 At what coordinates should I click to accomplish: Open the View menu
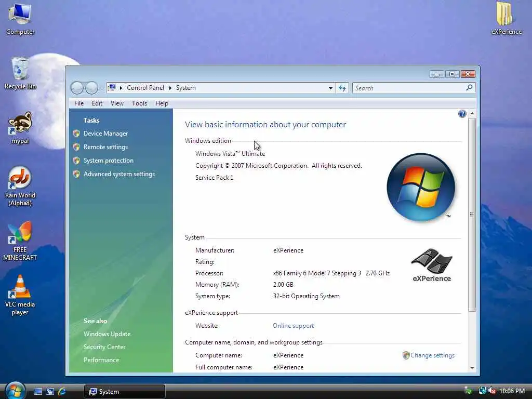point(117,103)
